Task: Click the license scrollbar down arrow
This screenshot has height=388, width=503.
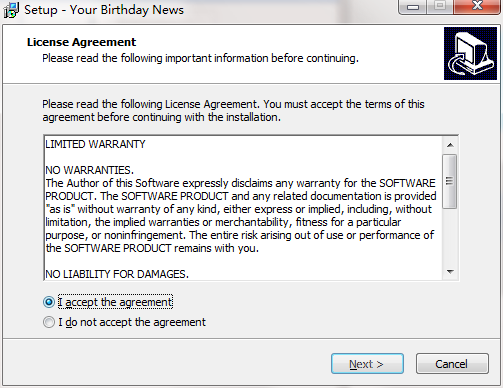Action: click(450, 272)
